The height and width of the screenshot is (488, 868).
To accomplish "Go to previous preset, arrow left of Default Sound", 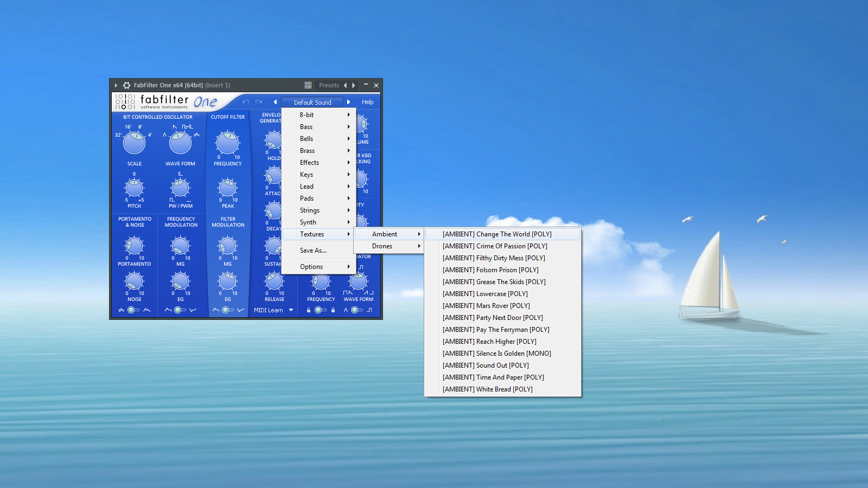I will click(275, 102).
